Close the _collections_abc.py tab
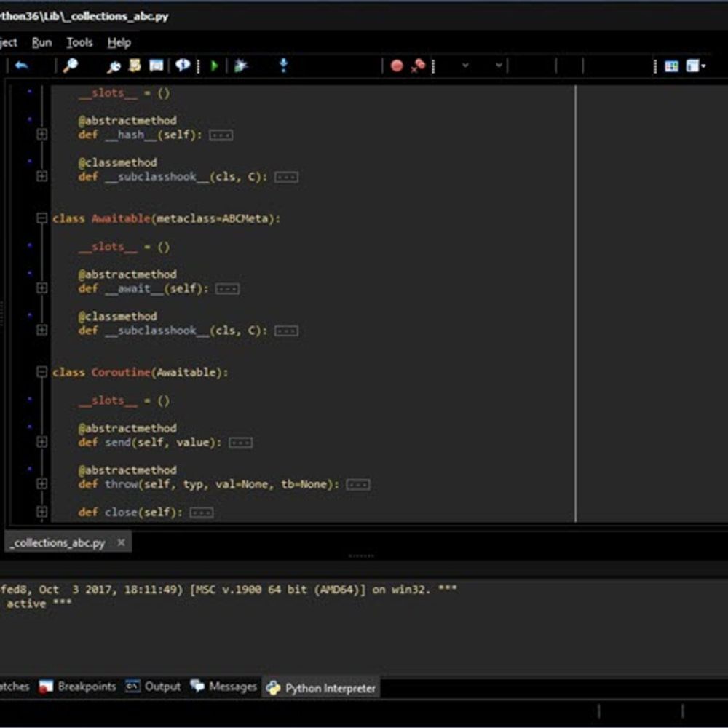The height and width of the screenshot is (728, 728). click(x=121, y=542)
